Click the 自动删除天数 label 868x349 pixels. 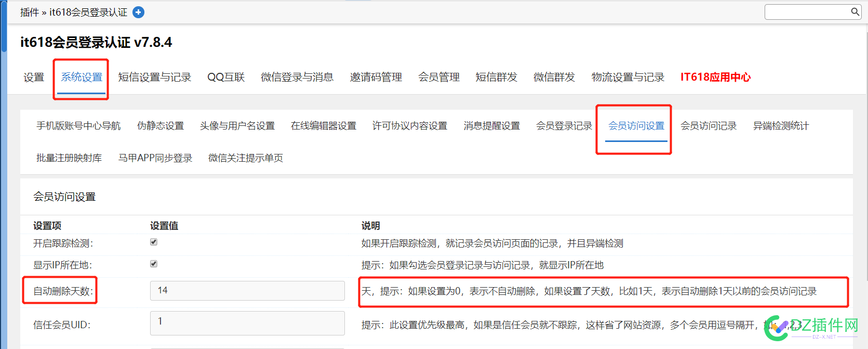tap(63, 291)
